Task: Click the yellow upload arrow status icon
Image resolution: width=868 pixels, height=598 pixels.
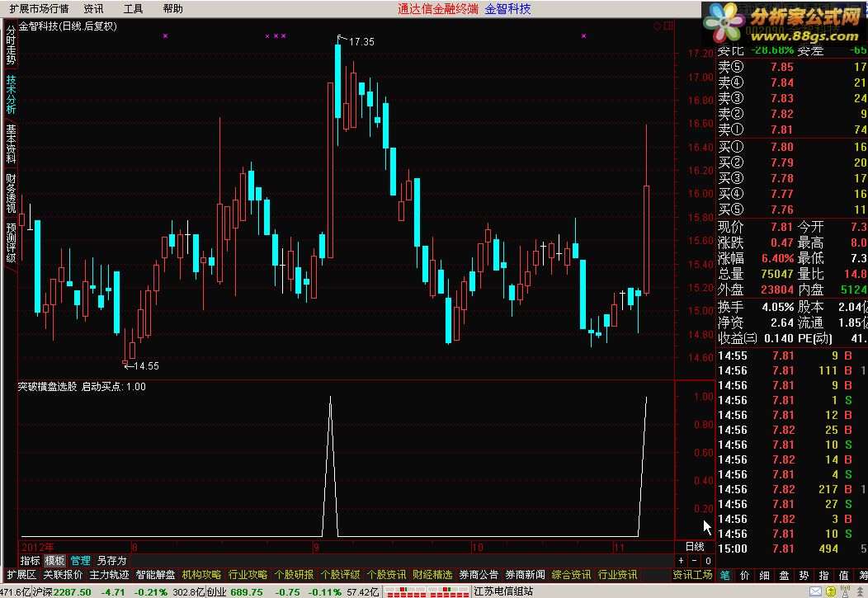Action: point(831,591)
